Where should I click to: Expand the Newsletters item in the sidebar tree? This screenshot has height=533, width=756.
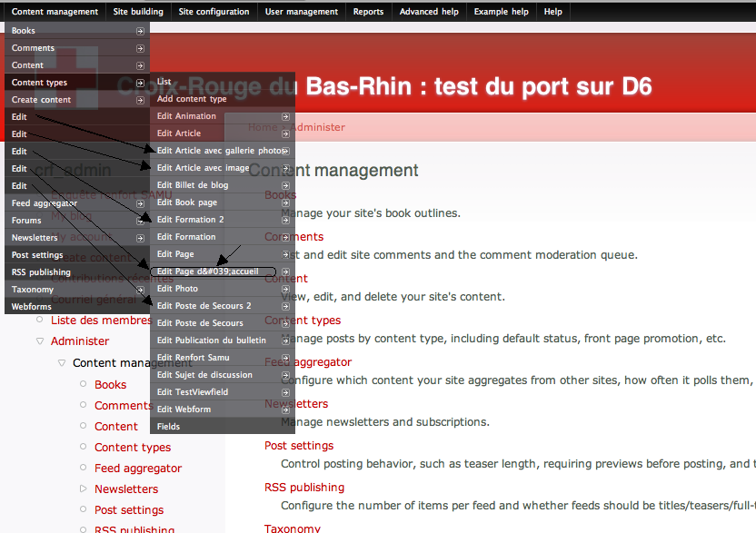83,489
